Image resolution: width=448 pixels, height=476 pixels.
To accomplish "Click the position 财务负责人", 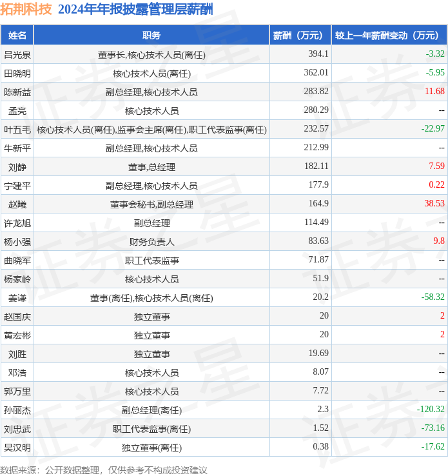I will click(x=151, y=242).
